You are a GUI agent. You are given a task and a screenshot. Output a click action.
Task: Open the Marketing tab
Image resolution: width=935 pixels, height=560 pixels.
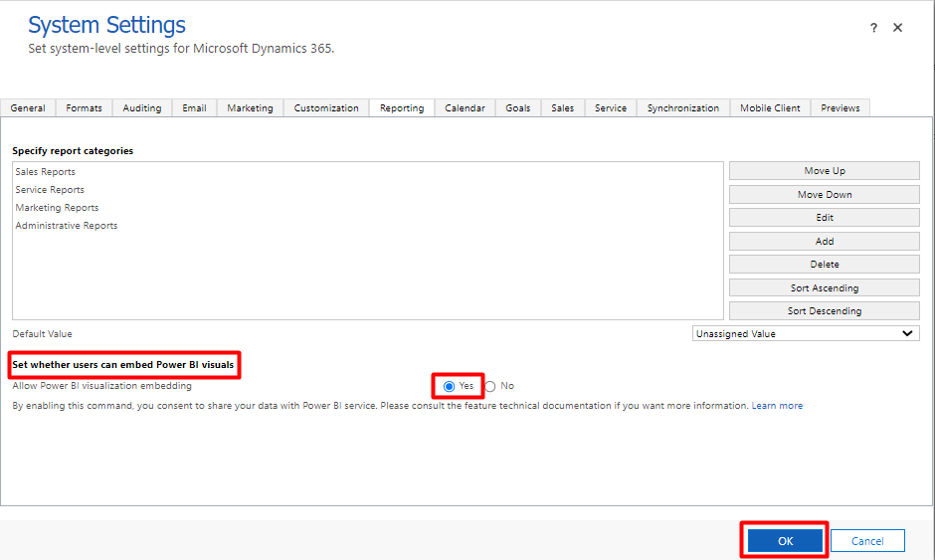tap(250, 108)
